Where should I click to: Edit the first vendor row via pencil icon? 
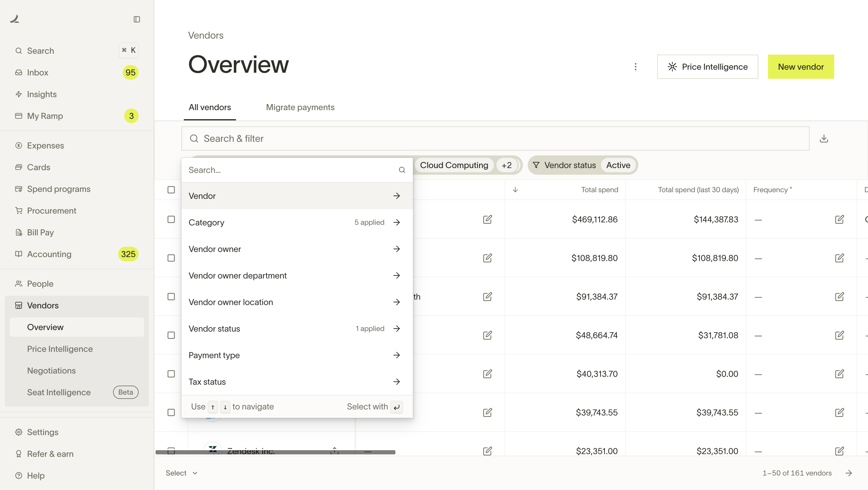(488, 219)
